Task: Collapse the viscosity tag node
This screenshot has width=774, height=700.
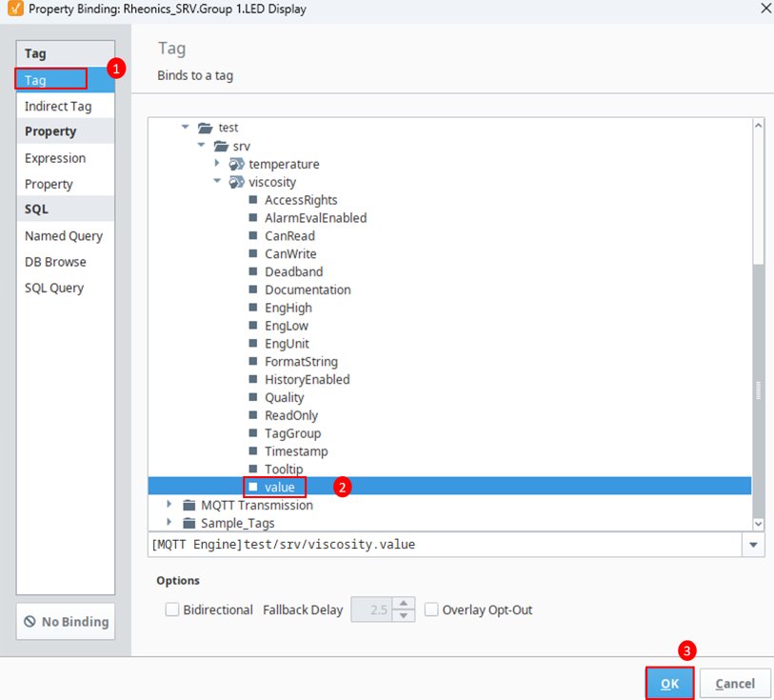Action: [x=217, y=181]
